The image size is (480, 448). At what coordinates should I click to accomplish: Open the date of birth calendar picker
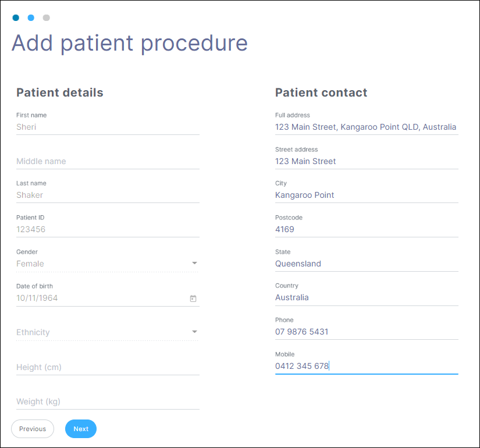point(193,298)
